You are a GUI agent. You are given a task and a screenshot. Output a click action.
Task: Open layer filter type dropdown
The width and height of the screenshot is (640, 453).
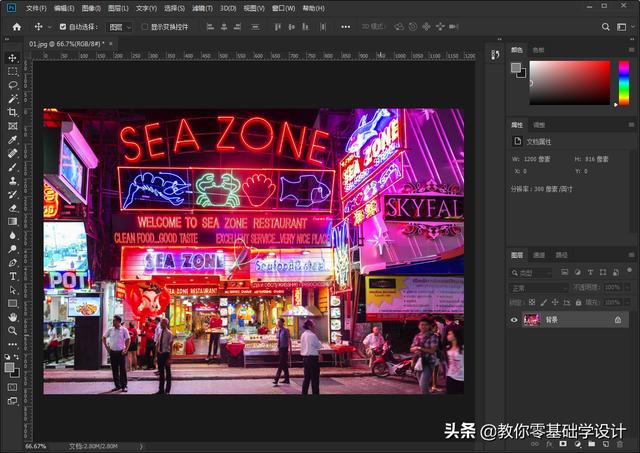(x=531, y=273)
